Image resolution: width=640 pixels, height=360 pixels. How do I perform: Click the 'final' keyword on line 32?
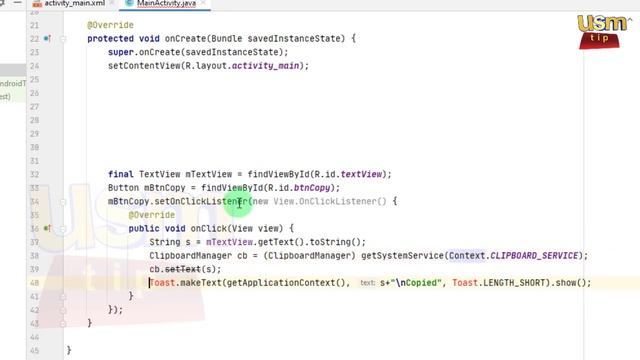click(121, 174)
